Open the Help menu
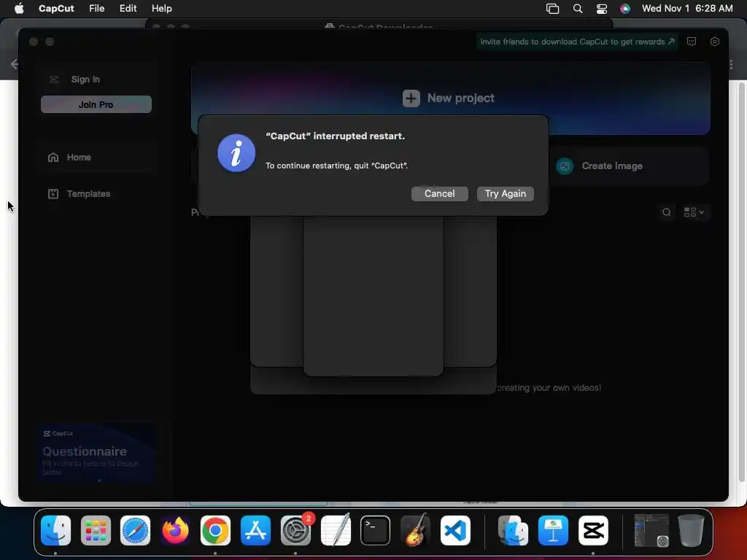 point(161,8)
